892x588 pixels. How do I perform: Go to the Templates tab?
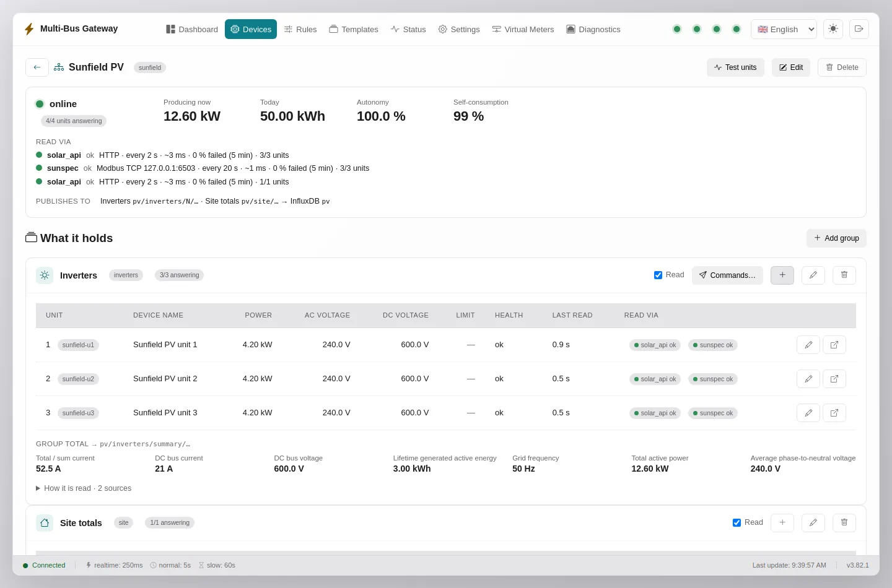pos(354,29)
